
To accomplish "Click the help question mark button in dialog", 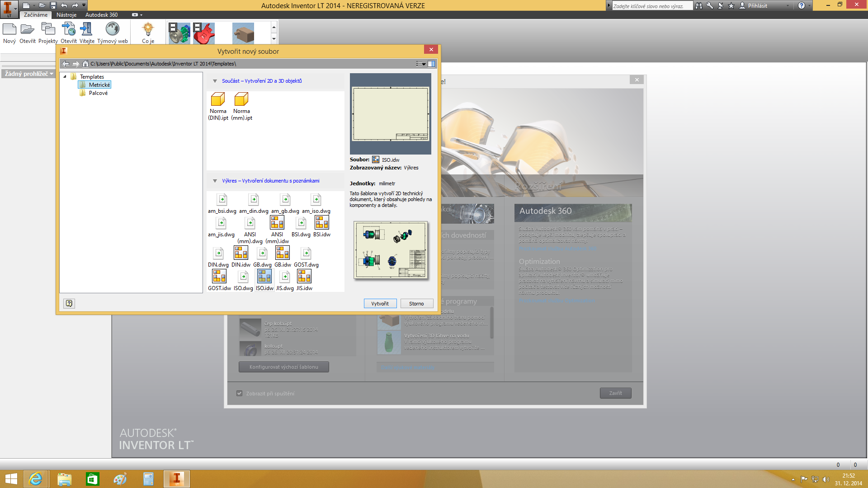I will pyautogui.click(x=69, y=304).
